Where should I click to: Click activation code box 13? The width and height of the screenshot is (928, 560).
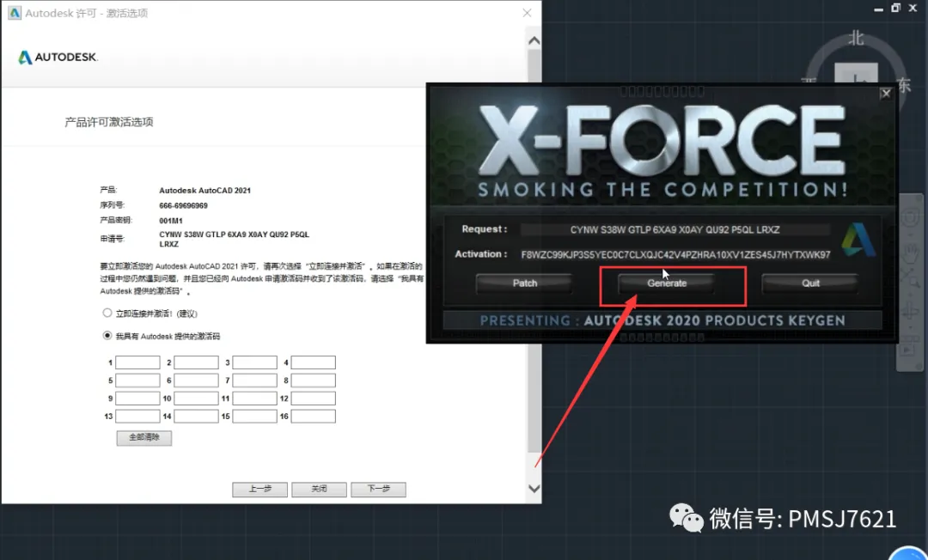(137, 417)
